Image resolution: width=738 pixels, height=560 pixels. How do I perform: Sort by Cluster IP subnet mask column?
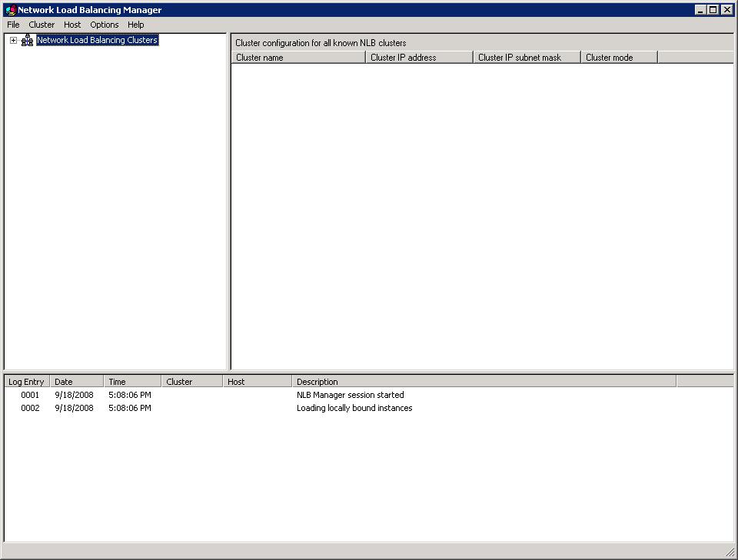point(527,58)
